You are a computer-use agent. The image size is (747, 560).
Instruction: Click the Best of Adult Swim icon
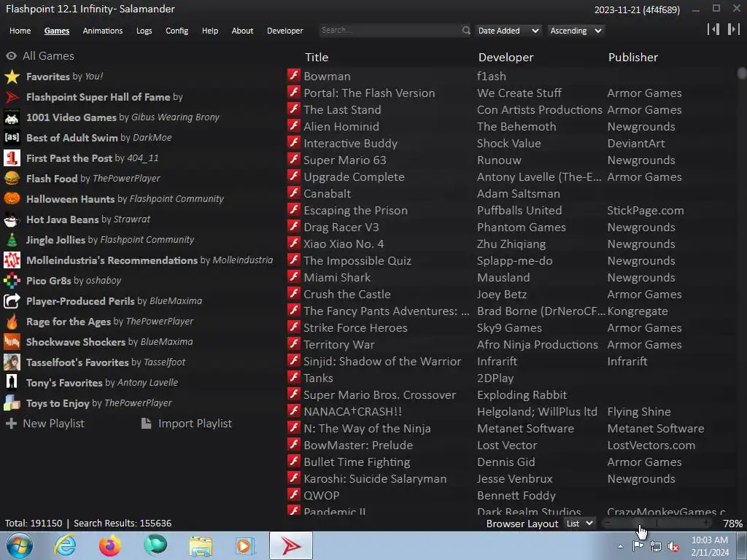click(12, 138)
